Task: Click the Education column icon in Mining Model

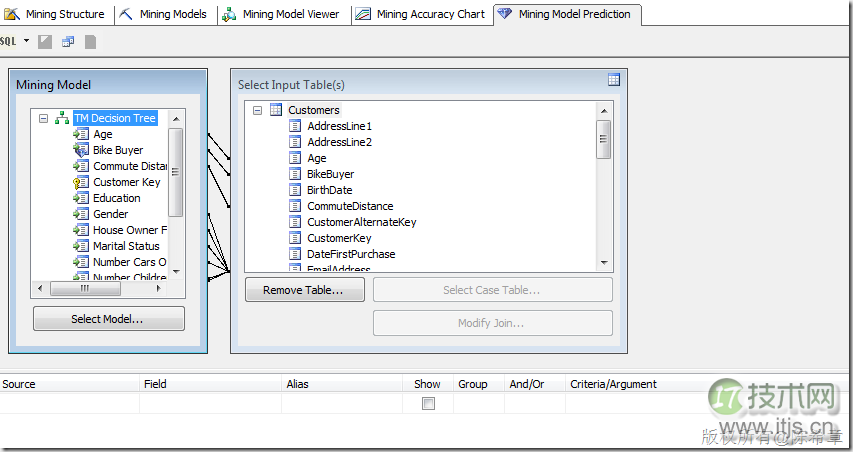Action: (81, 198)
